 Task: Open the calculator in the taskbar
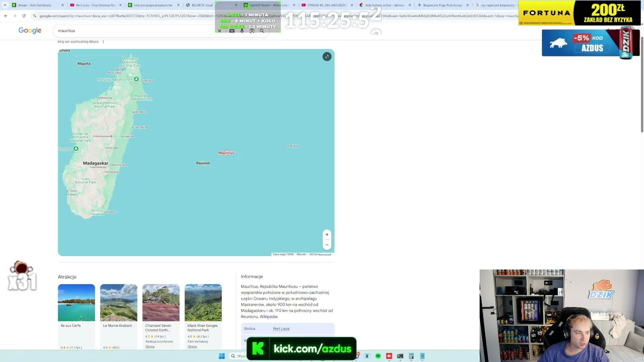[411, 356]
